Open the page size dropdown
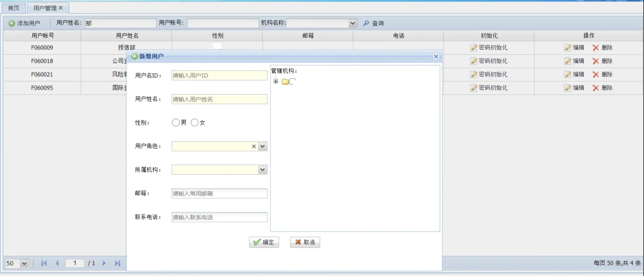 [x=24, y=263]
